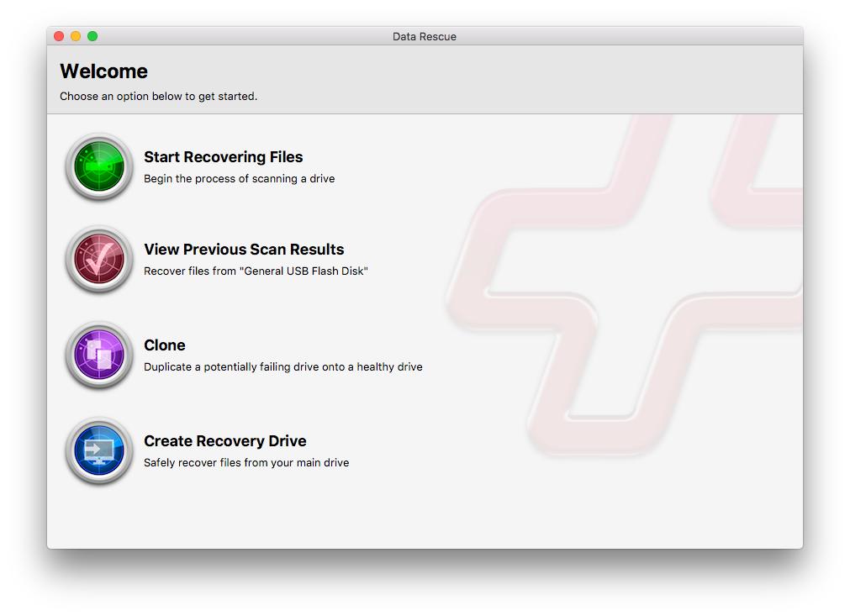The image size is (850, 616).
Task: Click the Welcome heading text
Action: 103,71
